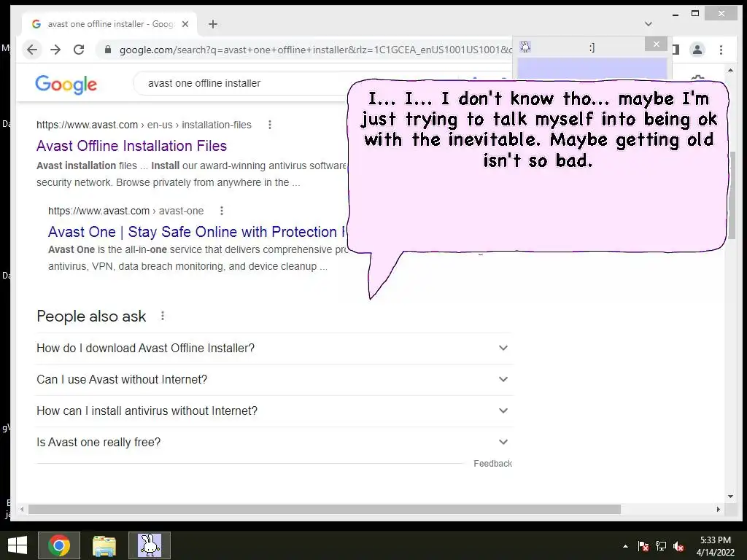Open the tab search dropdown arrow

point(648,24)
